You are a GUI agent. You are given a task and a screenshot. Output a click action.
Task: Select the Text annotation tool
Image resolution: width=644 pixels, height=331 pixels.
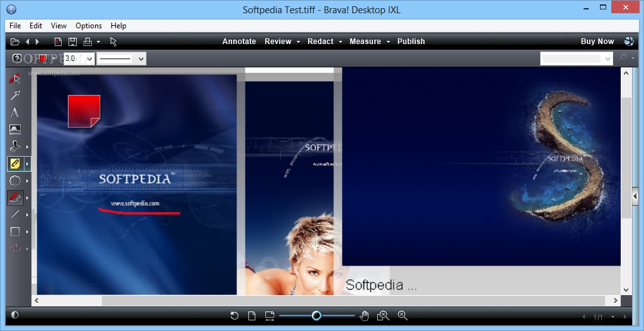pos(15,112)
